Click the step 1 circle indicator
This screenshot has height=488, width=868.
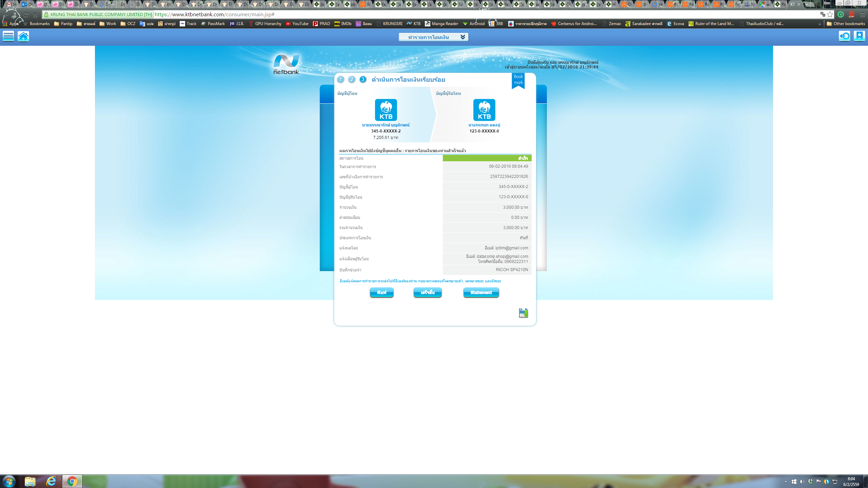[340, 80]
